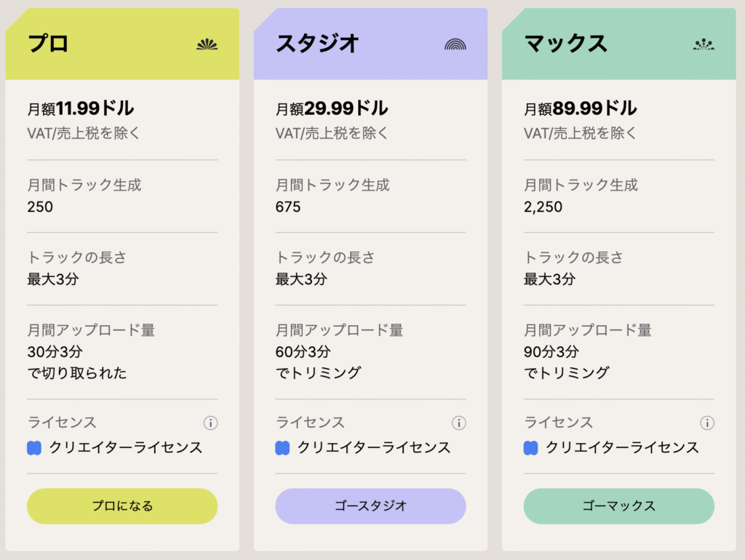745x560 pixels.
Task: Click blue creator license icon in マックス card
Action: 531,448
